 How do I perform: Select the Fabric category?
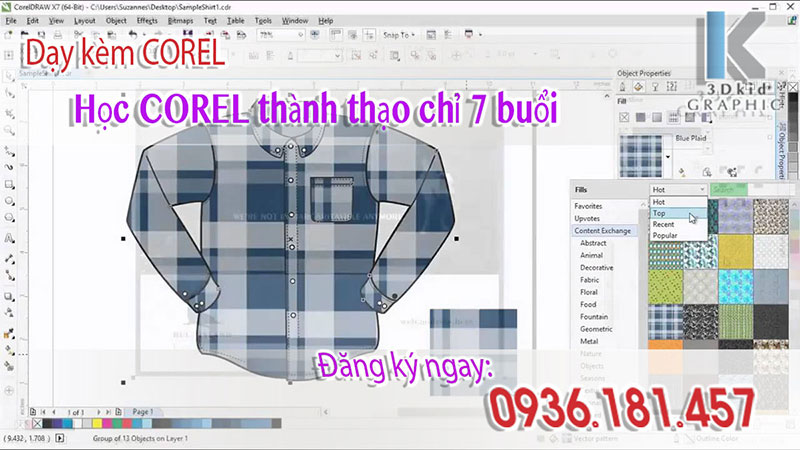[x=589, y=280]
